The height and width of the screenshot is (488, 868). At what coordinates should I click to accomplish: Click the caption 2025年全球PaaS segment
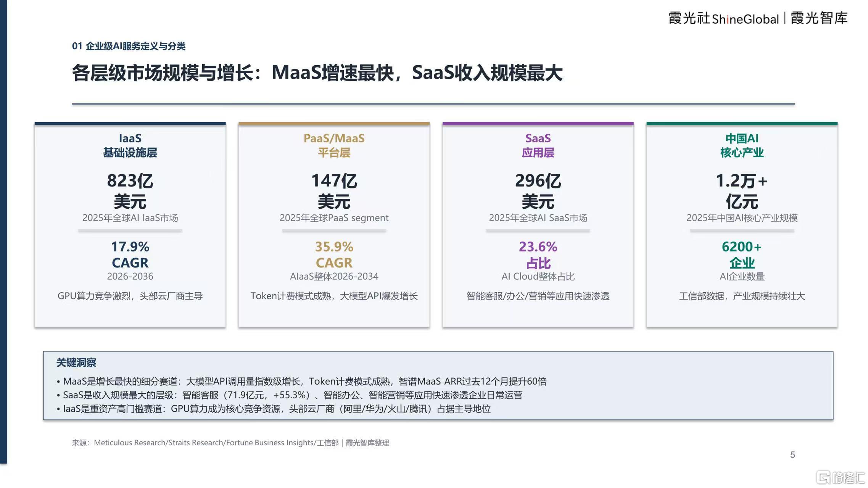pos(334,218)
